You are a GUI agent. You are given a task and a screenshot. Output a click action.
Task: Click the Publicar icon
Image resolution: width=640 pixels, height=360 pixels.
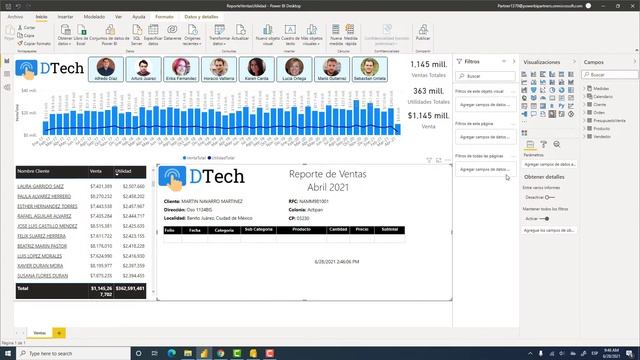tap(423, 30)
